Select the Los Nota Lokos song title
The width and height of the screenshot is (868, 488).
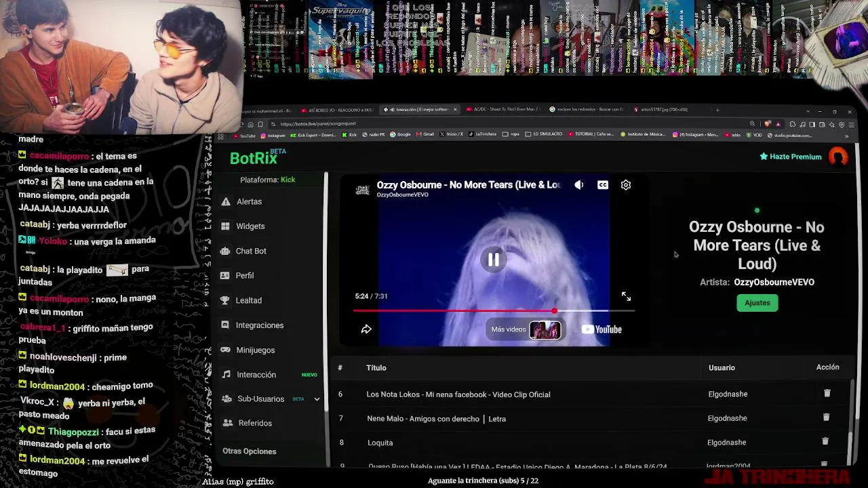(x=458, y=394)
